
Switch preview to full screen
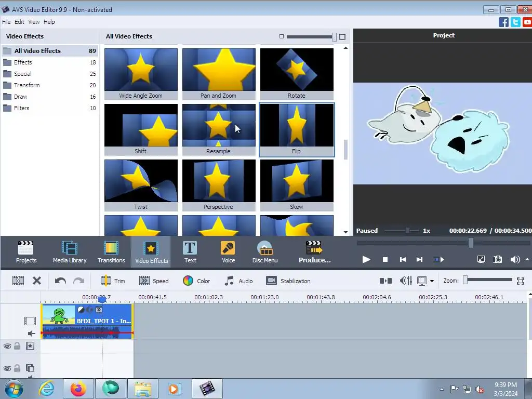coord(481,260)
